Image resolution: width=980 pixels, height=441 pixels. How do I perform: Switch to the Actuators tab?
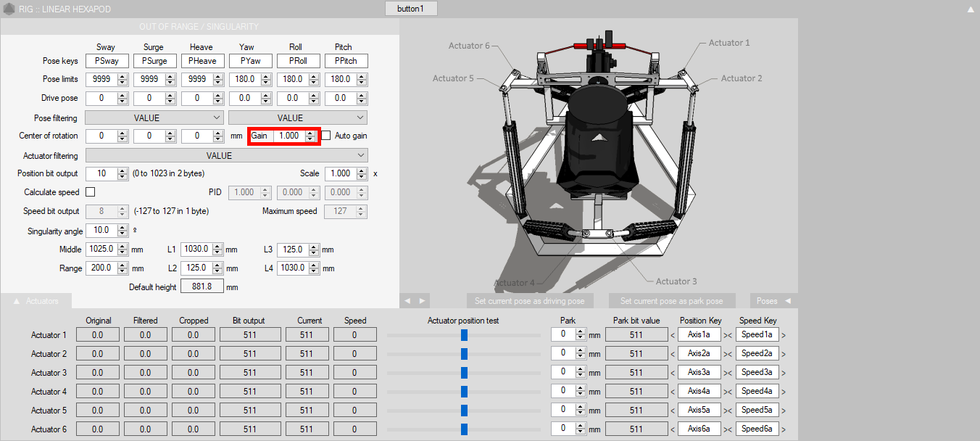click(36, 300)
